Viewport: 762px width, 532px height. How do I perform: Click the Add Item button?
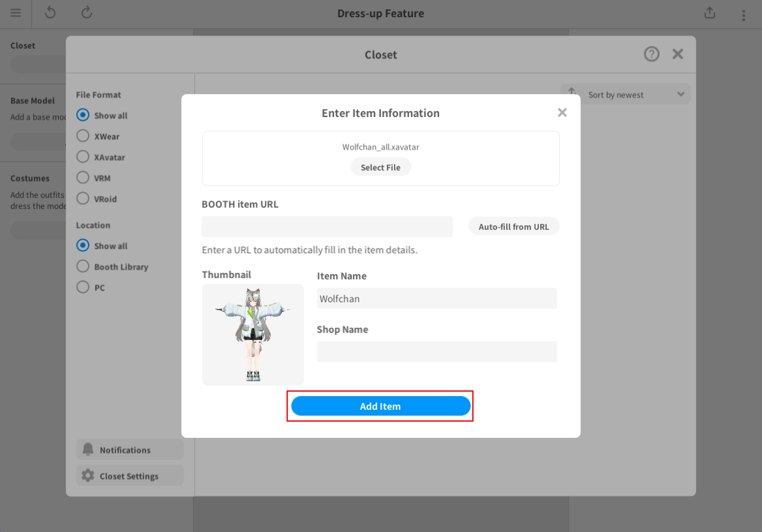(x=381, y=406)
